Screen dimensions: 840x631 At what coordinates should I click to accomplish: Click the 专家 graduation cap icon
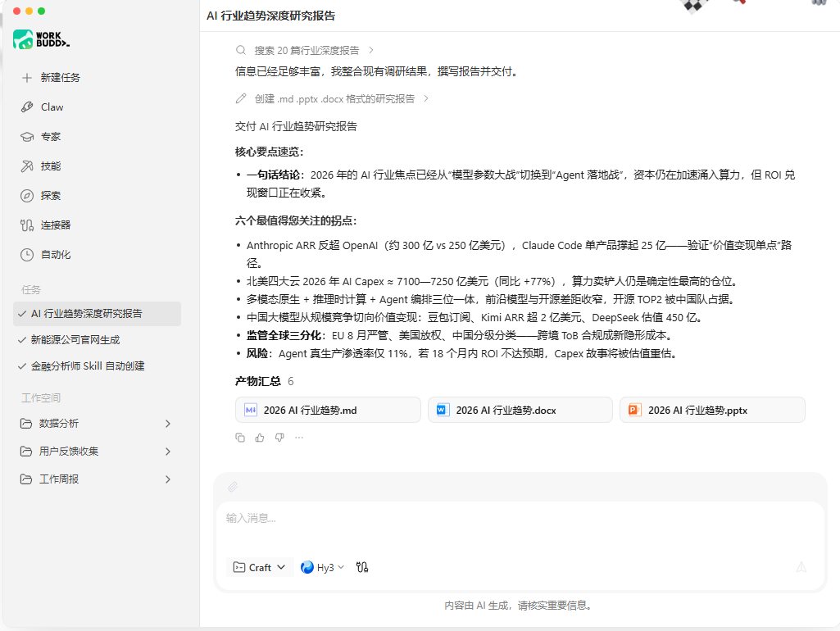(27, 137)
